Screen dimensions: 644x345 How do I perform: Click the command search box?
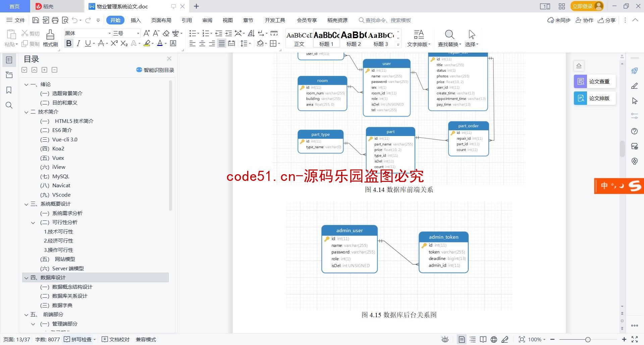[x=385, y=20]
